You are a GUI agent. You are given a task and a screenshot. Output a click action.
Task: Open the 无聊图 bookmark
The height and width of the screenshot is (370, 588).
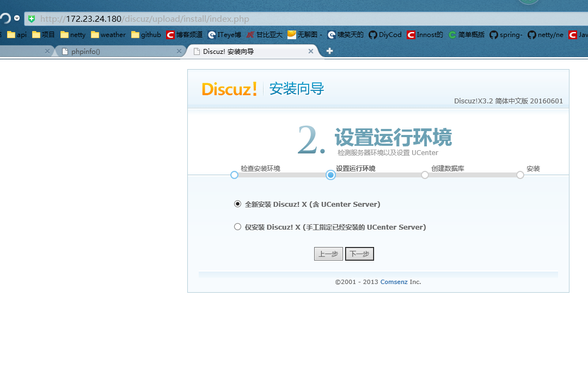pyautogui.click(x=304, y=35)
